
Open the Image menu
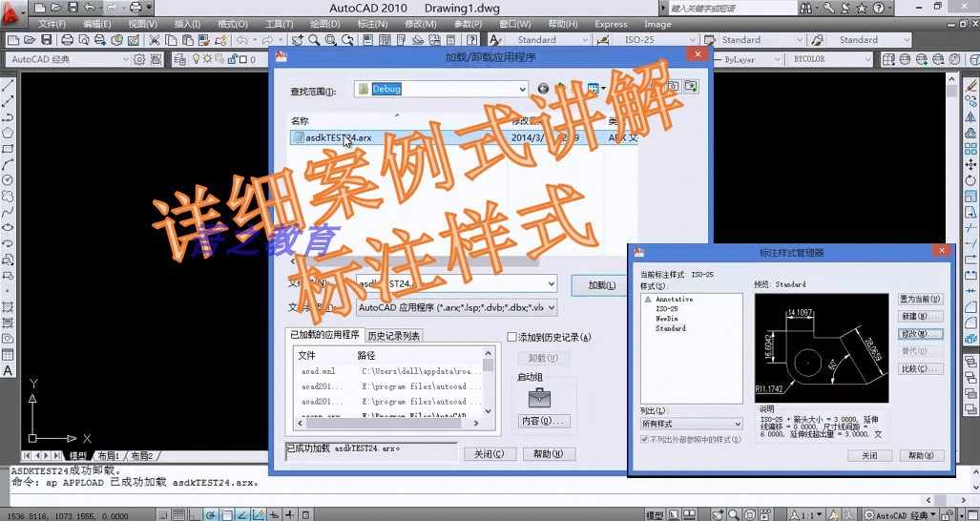(657, 25)
